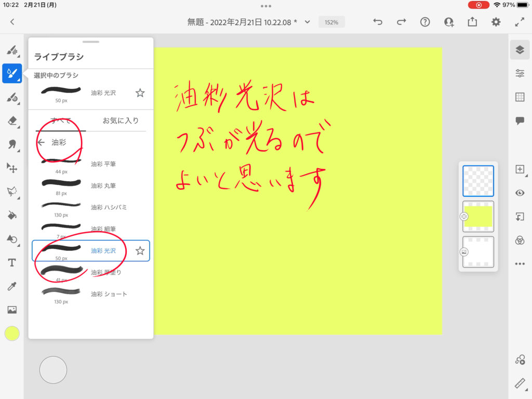
Task: Favorite the 油彩 光沢 brush with star
Action: [140, 251]
